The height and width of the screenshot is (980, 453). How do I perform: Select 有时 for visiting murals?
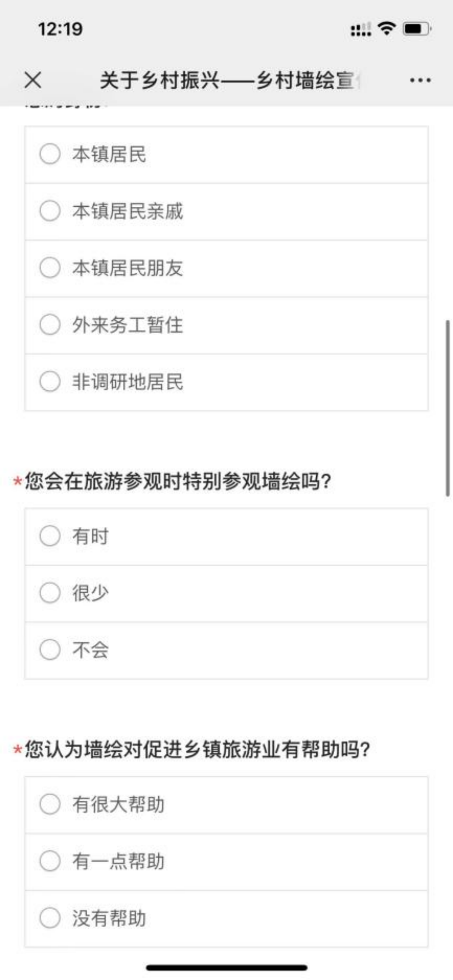[x=50, y=536]
